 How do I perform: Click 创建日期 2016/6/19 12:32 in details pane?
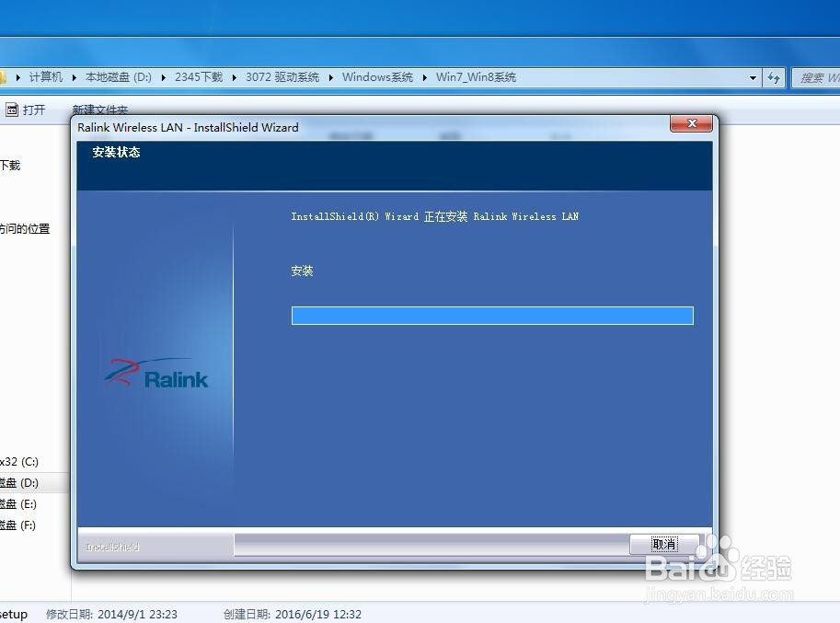(292, 615)
